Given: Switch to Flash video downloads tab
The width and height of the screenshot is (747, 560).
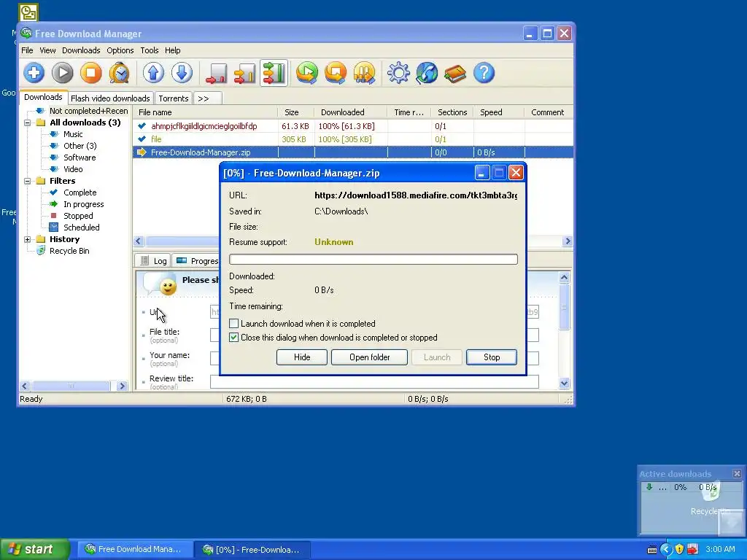Looking at the screenshot, I should click(x=111, y=98).
